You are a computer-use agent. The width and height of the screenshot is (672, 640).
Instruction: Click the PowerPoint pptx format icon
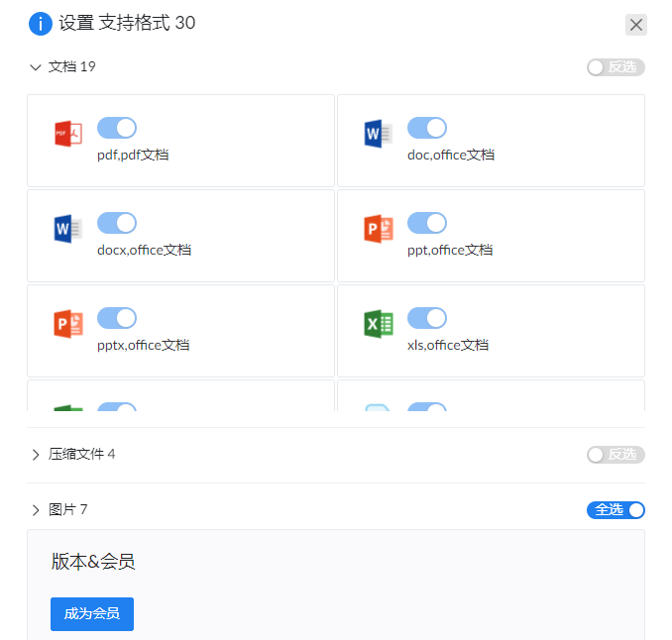pyautogui.click(x=68, y=323)
